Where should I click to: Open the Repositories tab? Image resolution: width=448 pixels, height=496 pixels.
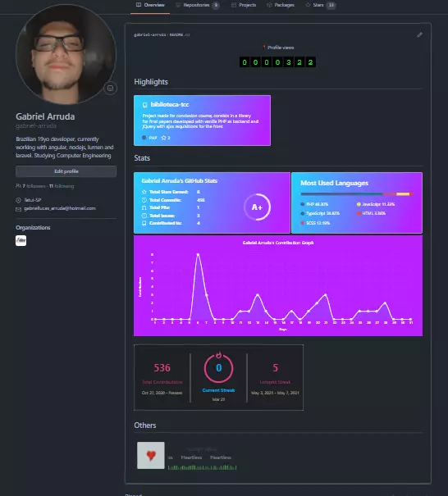point(197,5)
